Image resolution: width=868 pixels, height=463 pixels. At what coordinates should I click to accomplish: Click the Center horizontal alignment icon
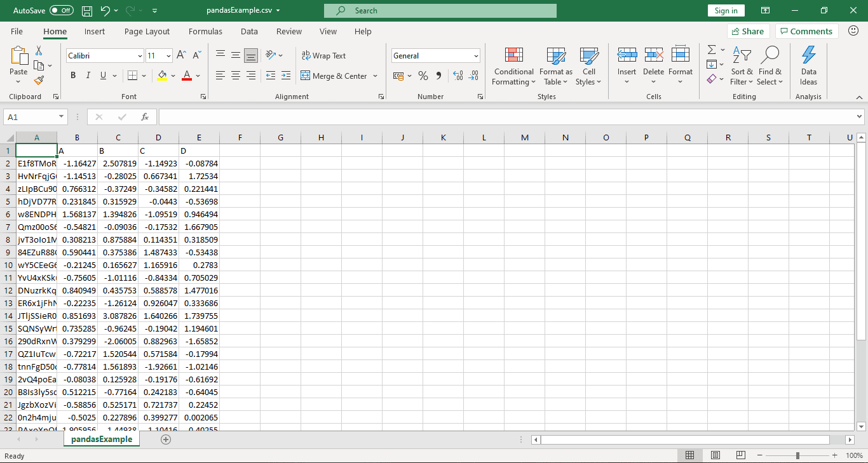pos(236,76)
